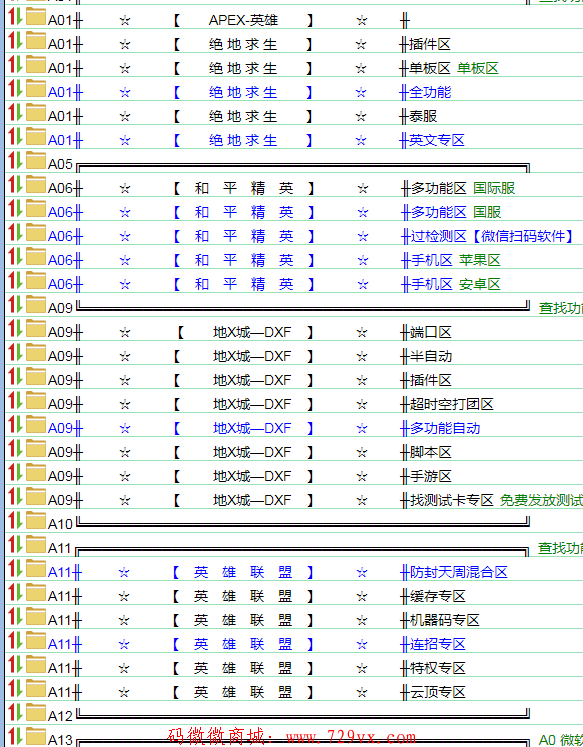Click the folder icon beside 英雄联盟 防封天周混合区
Viewport: 583px width, 747px height.
[35, 568]
